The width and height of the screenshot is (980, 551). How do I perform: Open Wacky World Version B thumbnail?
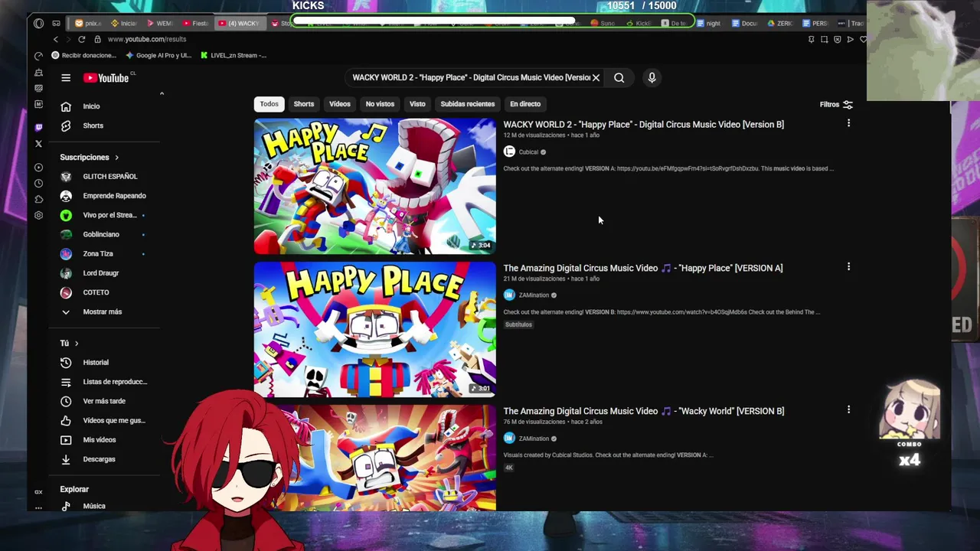coord(375,458)
